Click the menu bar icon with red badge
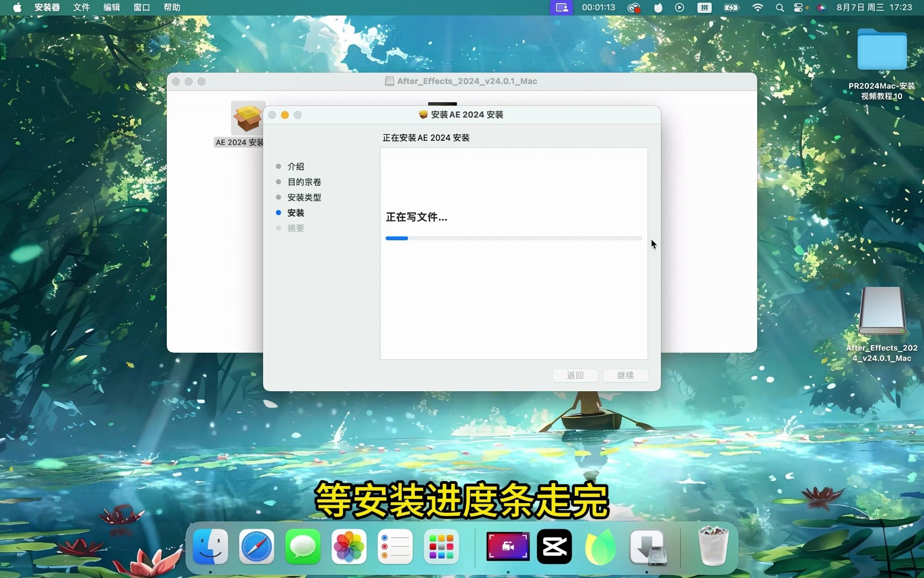Viewport: 924px width, 578px height. tap(634, 7)
